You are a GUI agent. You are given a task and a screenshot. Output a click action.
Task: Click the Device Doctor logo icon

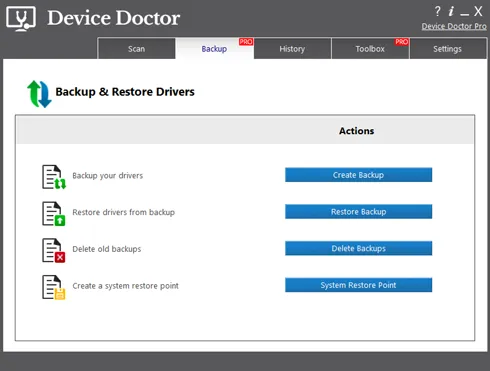pyautogui.click(x=21, y=19)
